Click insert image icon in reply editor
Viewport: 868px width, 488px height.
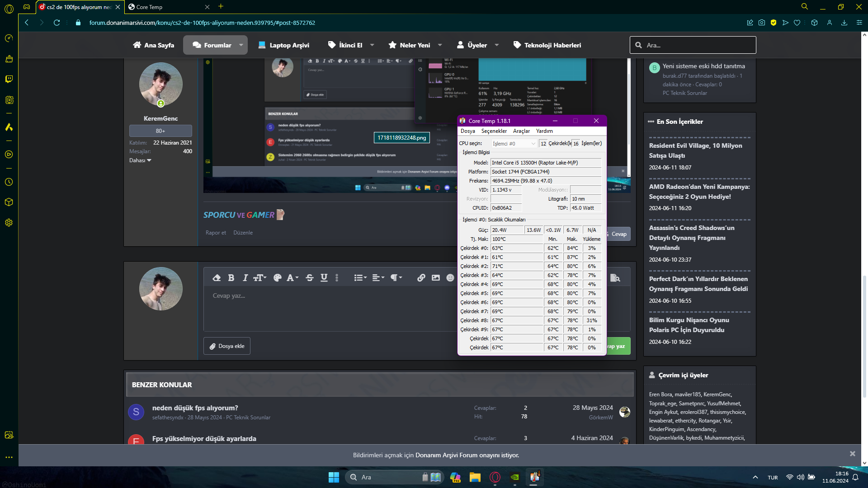[436, 277]
